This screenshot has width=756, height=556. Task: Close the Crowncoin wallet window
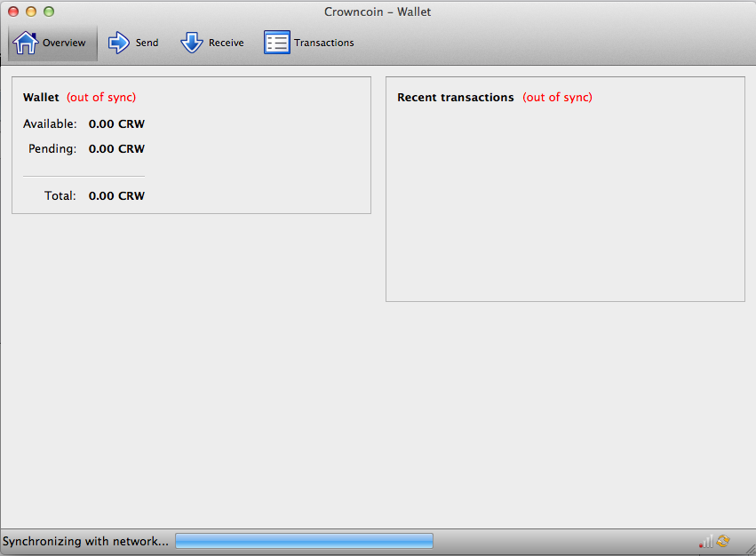pos(13,12)
